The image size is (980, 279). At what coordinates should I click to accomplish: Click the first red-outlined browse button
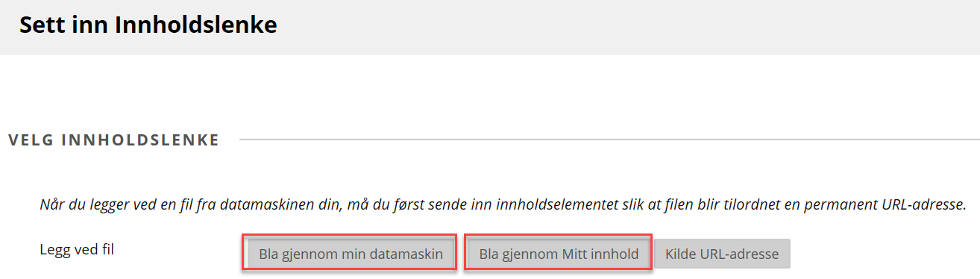point(349,254)
